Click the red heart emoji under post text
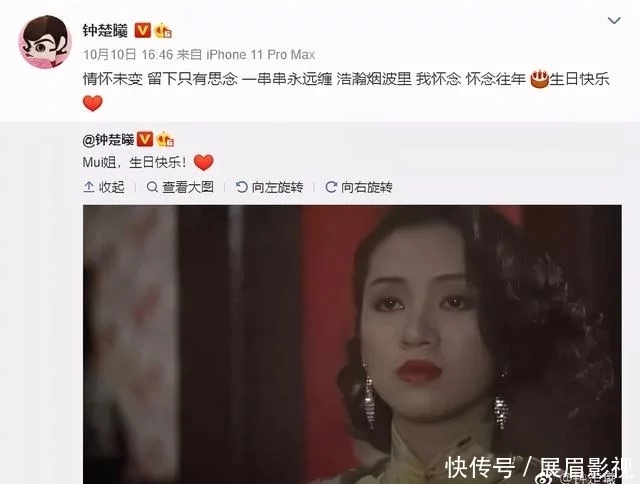This screenshot has height=484, width=640. coord(93,103)
